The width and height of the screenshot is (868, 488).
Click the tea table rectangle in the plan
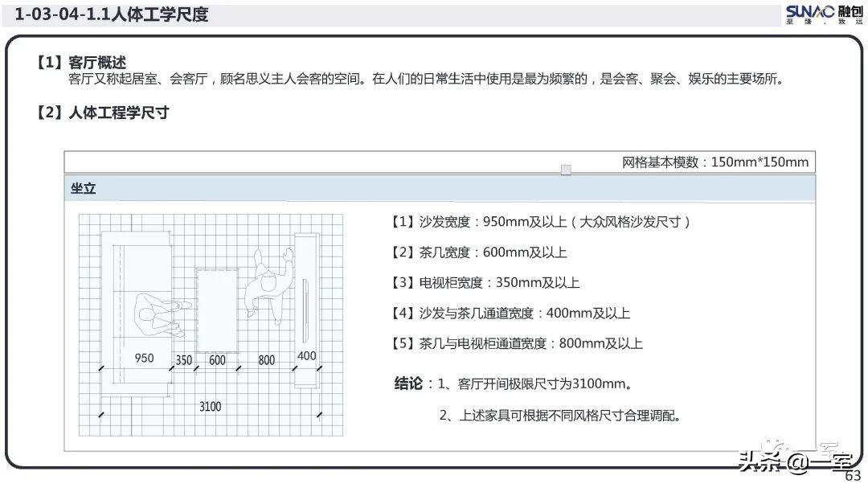click(215, 310)
